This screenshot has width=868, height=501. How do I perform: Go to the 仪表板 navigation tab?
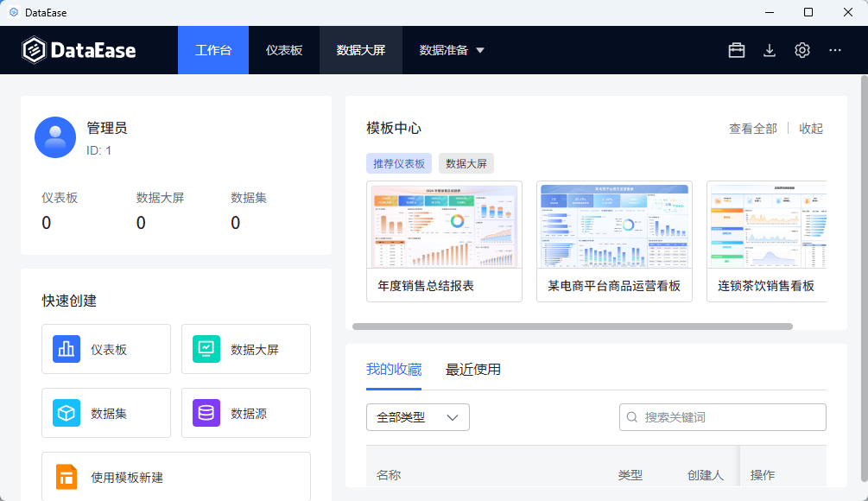[283, 50]
